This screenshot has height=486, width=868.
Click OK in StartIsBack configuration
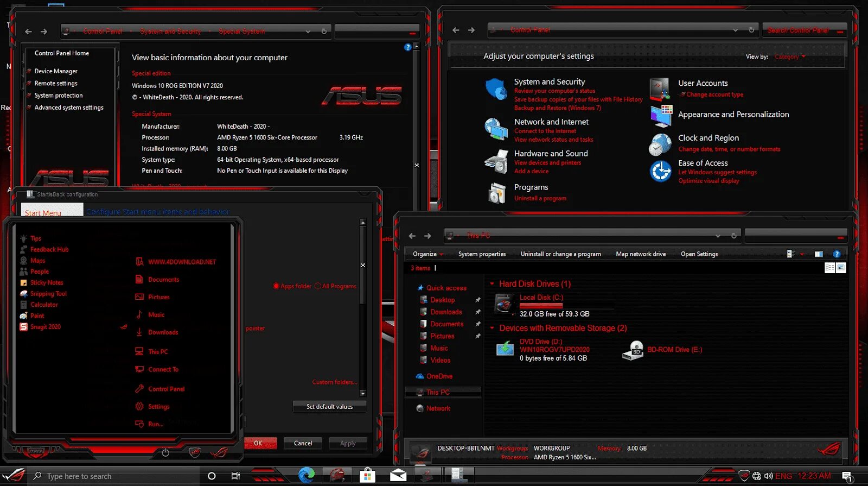(258, 443)
